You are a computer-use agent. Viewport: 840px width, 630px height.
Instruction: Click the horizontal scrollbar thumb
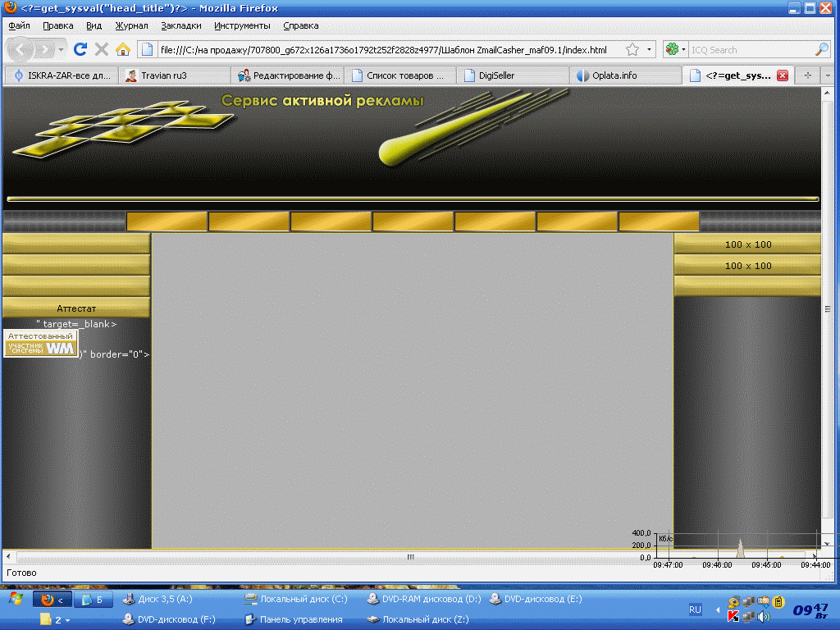pos(410,557)
